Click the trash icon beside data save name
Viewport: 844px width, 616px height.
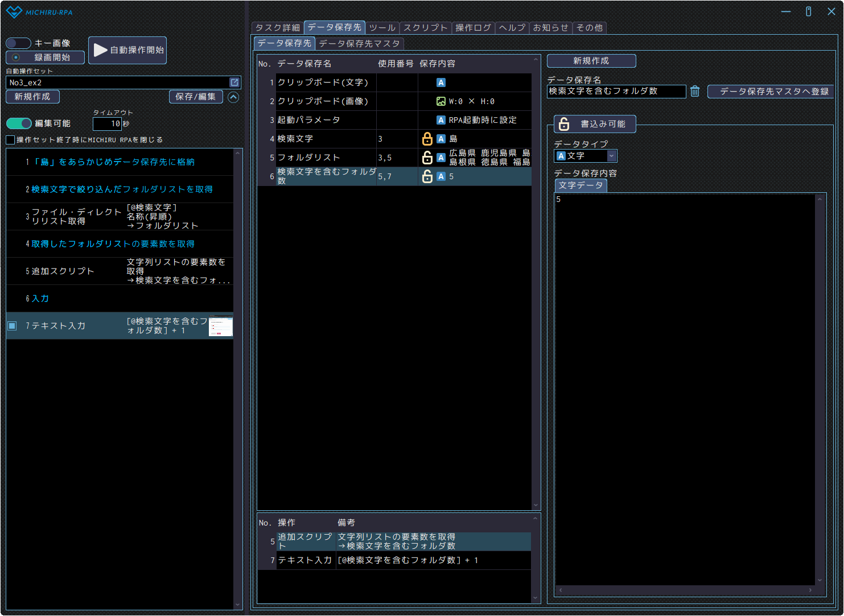click(695, 92)
